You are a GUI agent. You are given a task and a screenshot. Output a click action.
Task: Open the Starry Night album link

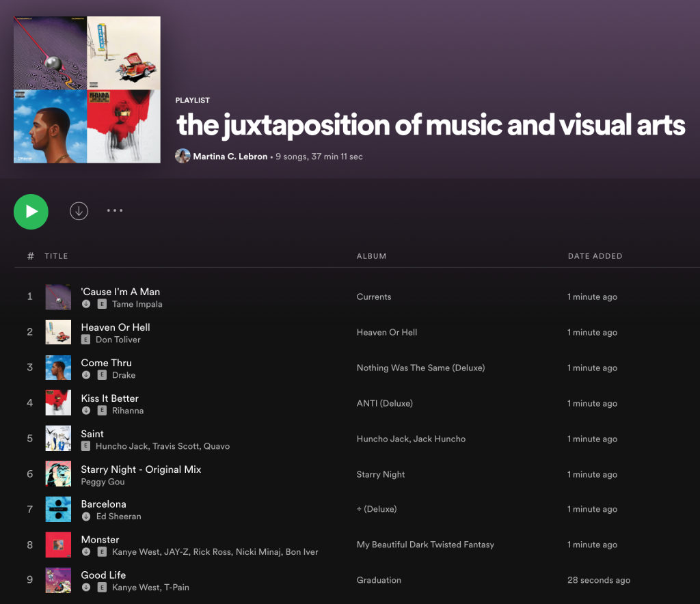(x=380, y=474)
